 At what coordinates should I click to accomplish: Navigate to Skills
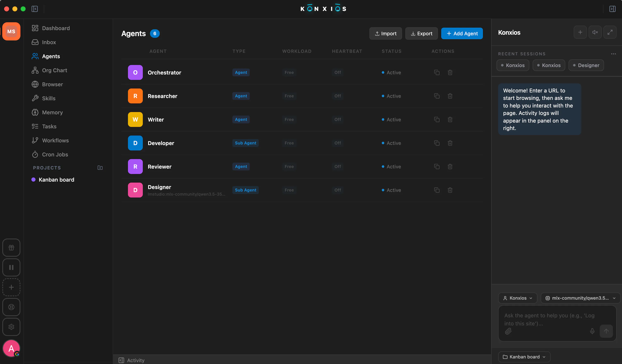tap(44, 98)
